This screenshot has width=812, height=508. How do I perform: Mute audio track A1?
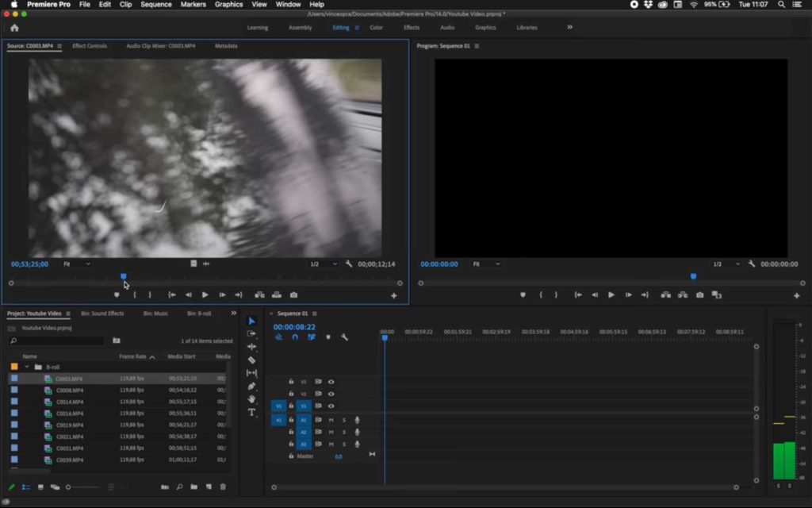(331, 420)
